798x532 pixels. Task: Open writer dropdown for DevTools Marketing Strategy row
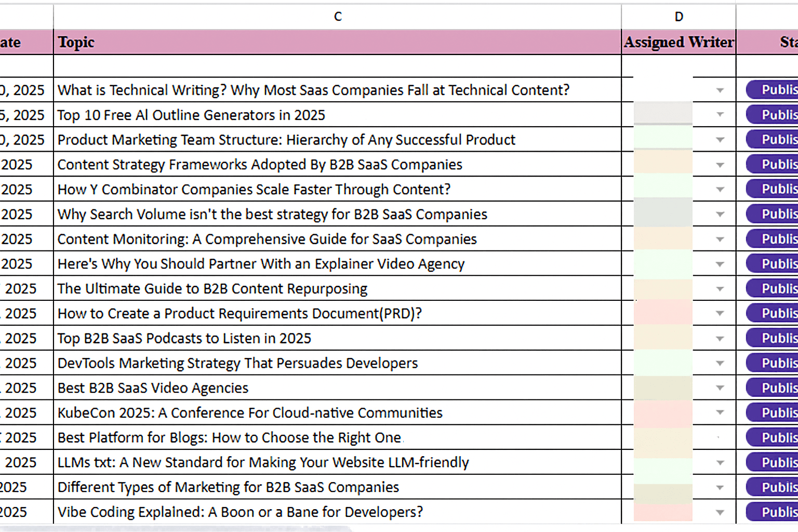click(720, 363)
